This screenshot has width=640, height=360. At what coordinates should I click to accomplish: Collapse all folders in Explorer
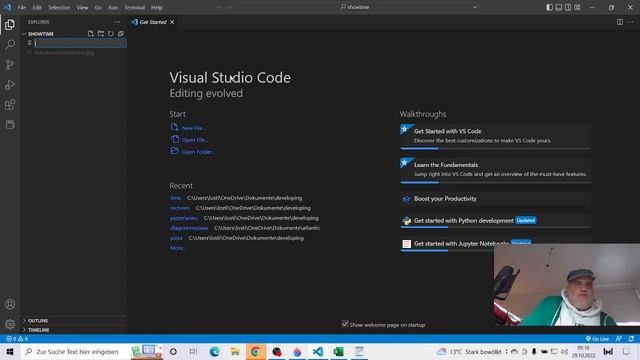(x=121, y=33)
